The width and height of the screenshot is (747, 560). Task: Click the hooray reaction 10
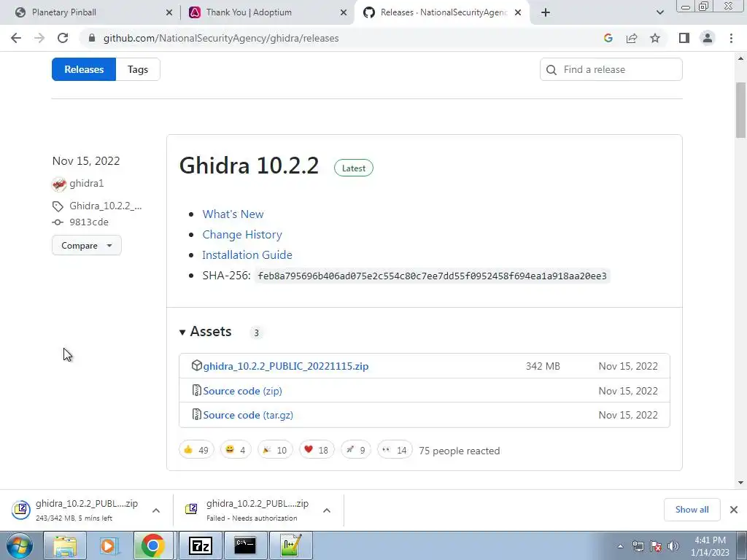tap(275, 449)
